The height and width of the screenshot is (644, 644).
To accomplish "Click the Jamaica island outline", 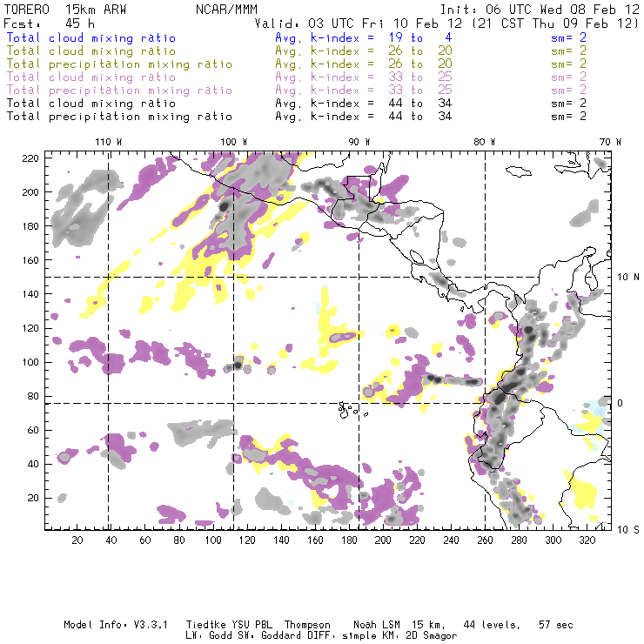I will point(519,171).
